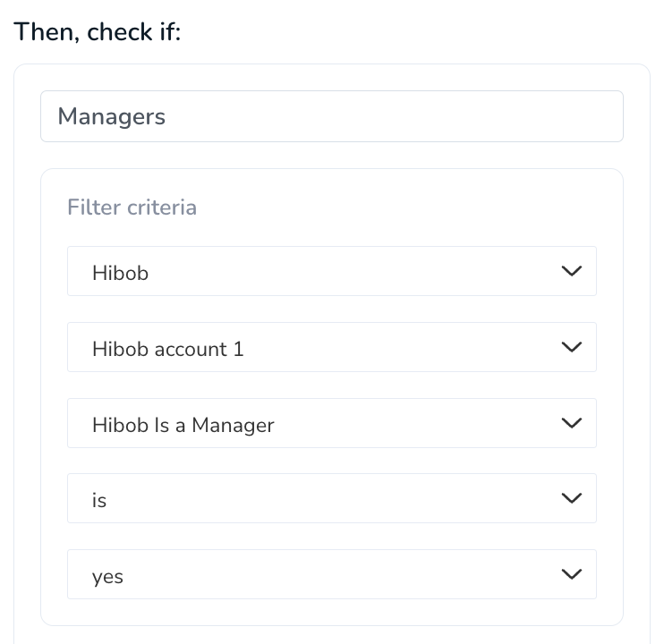The image size is (664, 644).
Task: Click the chevron arrow in the 'yes' field
Action: point(571,574)
